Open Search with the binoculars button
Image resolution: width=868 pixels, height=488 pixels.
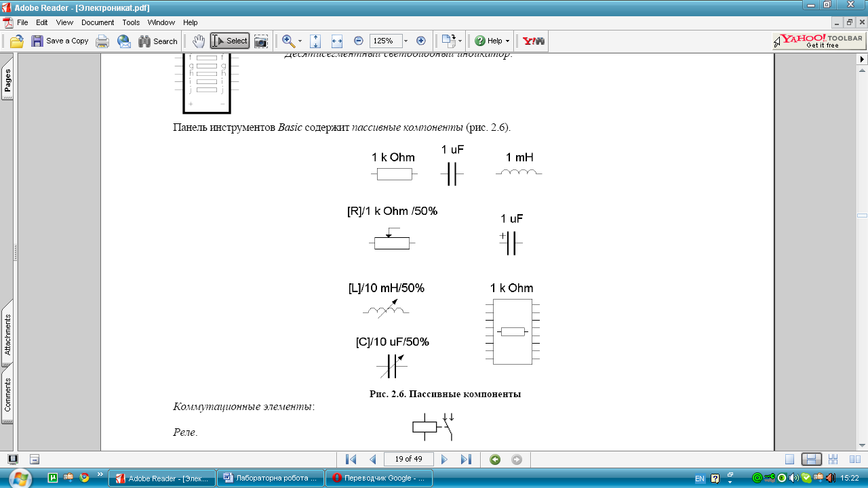(x=157, y=41)
